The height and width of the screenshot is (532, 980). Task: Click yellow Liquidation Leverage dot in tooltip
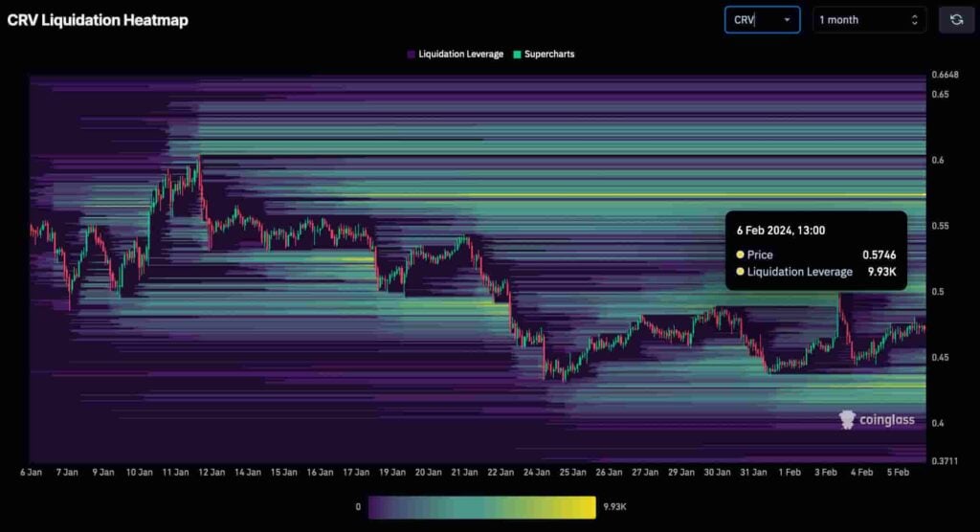point(740,272)
